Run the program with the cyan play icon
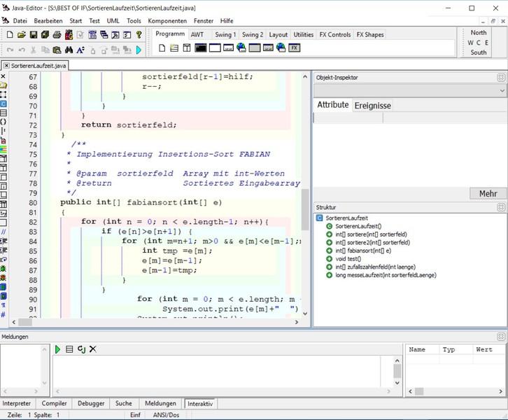The image size is (508, 420). click(139, 50)
